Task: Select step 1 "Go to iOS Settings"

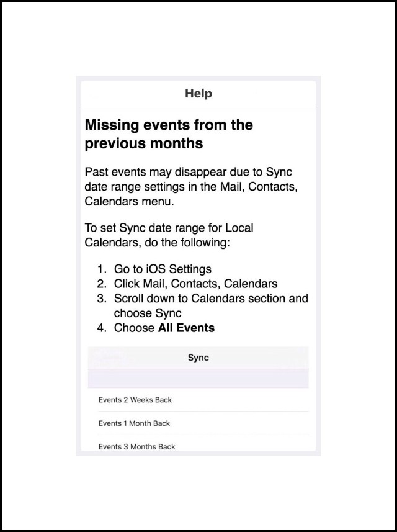Action: (163, 269)
